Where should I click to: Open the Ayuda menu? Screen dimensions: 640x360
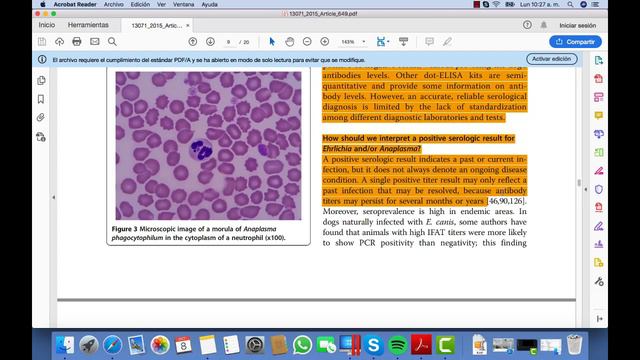click(209, 4)
